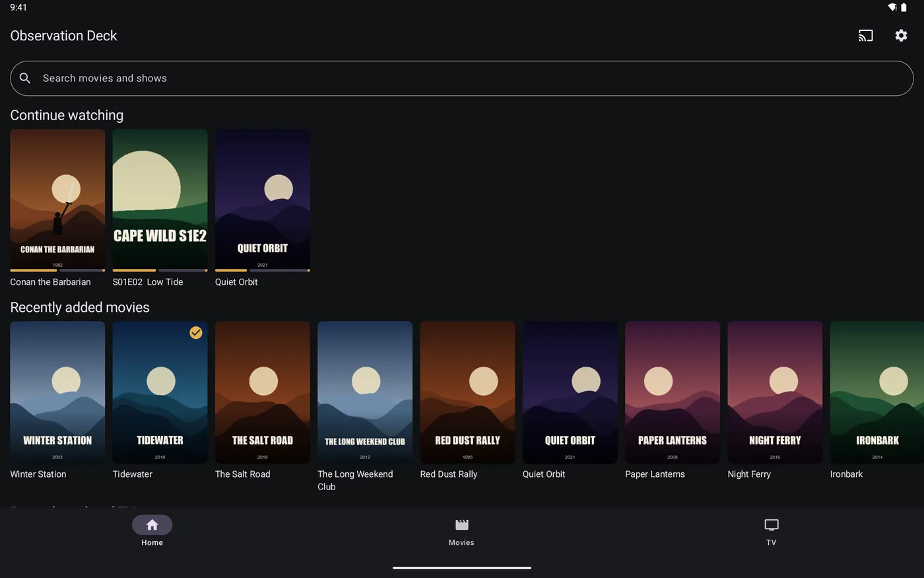The image size is (924, 578).
Task: Focus the 'Search movies and shows' field
Action: click(x=462, y=78)
